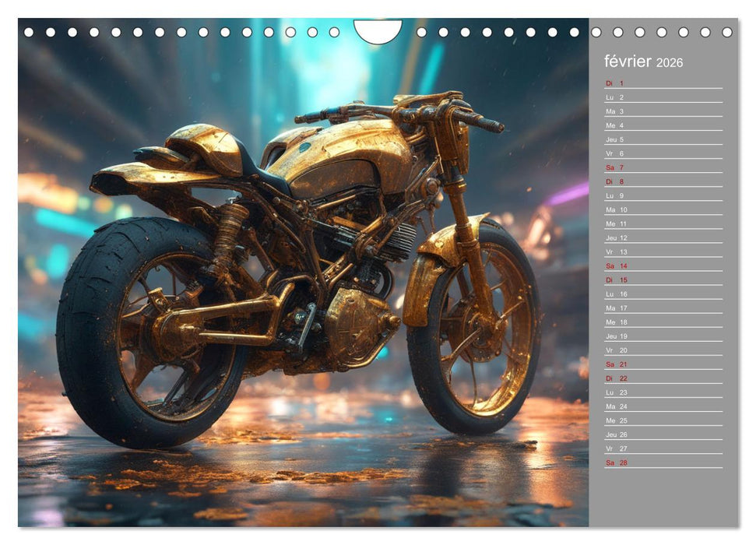Click the Lu 16 date line
This screenshot has width=756, height=545.
663,294
